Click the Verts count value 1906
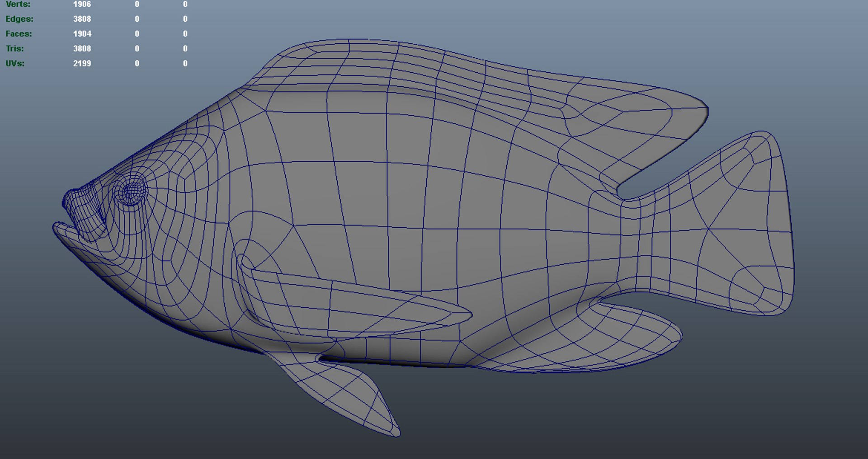The image size is (868, 459). (x=82, y=4)
